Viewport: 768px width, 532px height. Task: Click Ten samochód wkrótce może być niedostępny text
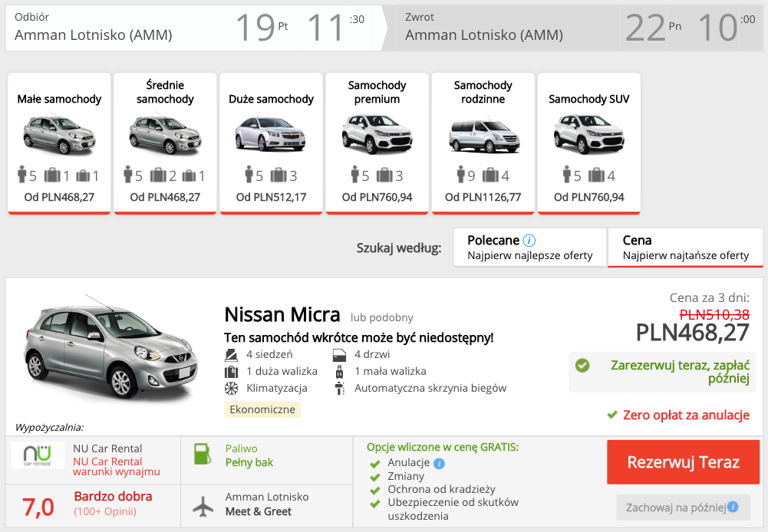point(358,338)
